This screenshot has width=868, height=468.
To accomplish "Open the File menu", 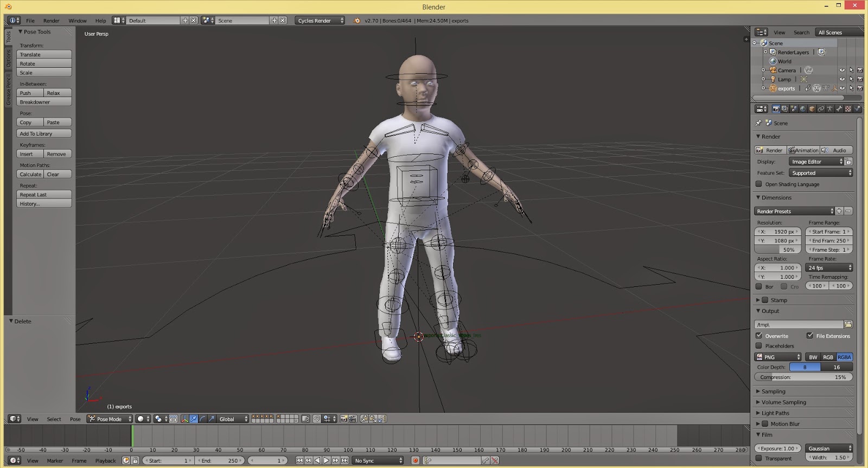I will 30,21.
